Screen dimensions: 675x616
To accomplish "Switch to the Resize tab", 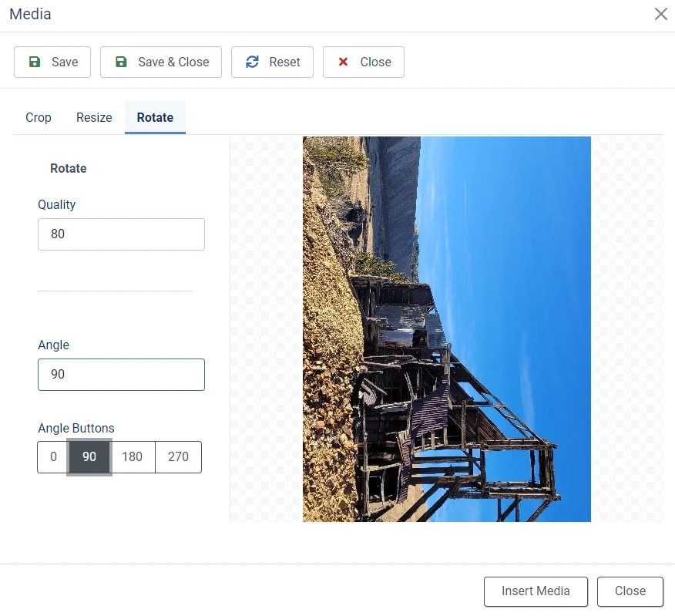I will [94, 118].
